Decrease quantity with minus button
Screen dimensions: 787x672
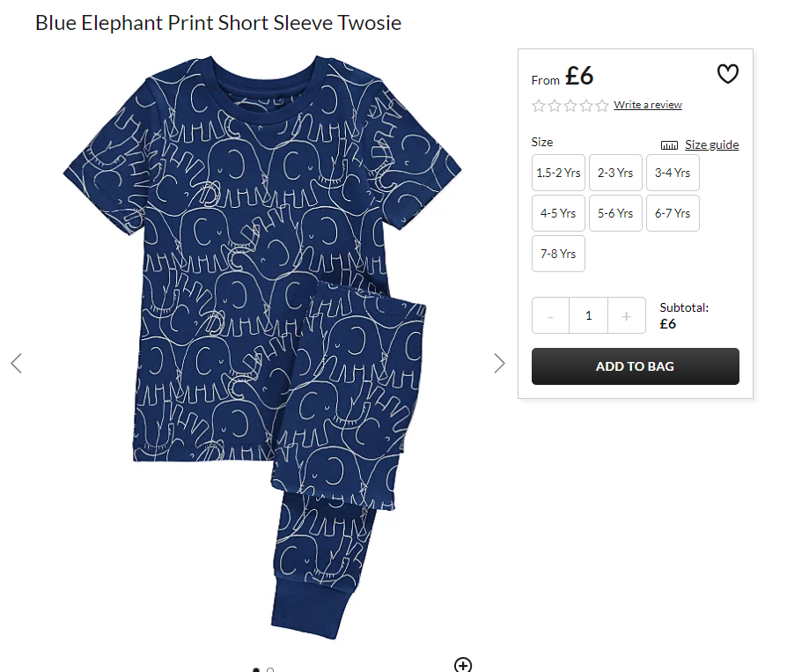click(550, 315)
